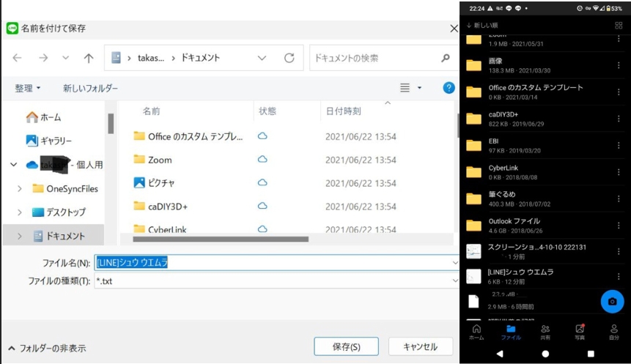Image resolution: width=631 pixels, height=364 pixels.
Task: Close the 名前を付けて保存 dialog
Action: tap(454, 29)
